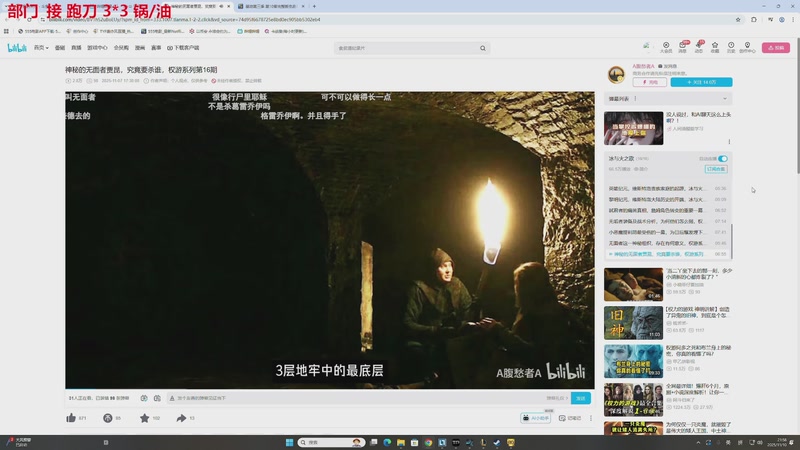Open the 游戏中心 navigation item
The image size is (800, 450).
[97, 47]
